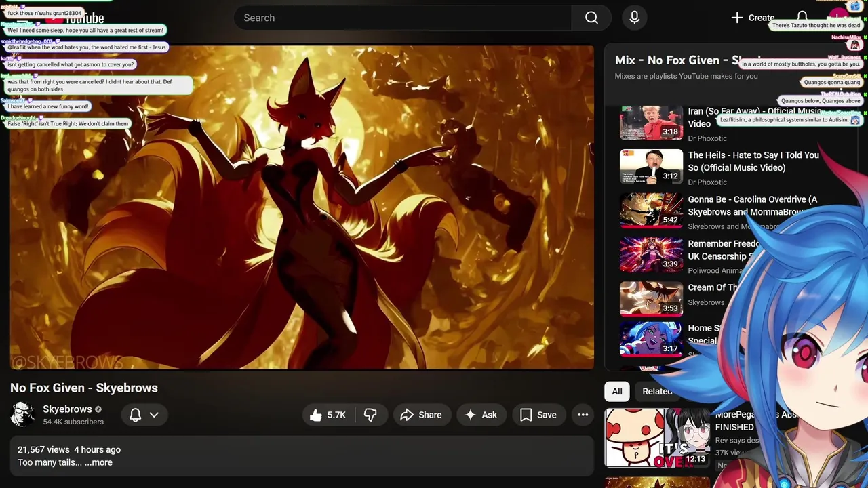Open the Ask AI button

(x=481, y=415)
